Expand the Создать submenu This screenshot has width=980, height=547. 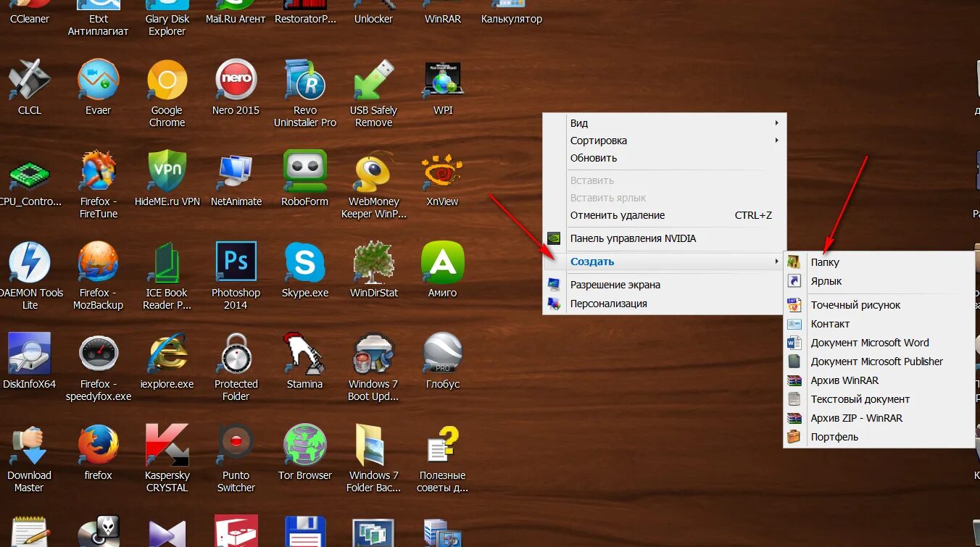[x=664, y=262]
